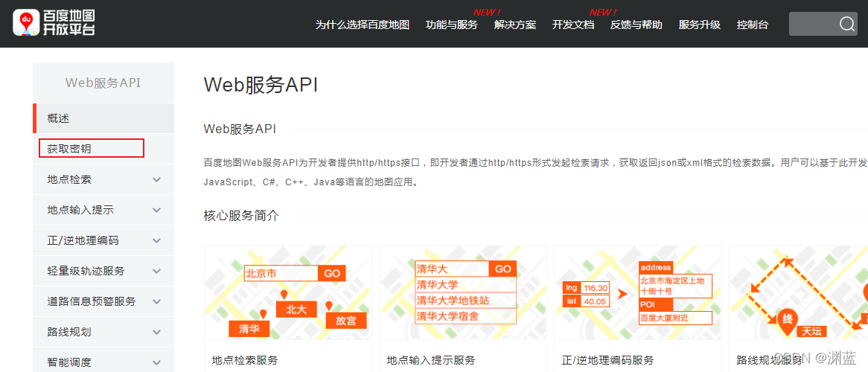The width and height of the screenshot is (868, 372).
Task: Expand the 地点输入提示 chevron
Action: pos(156,211)
